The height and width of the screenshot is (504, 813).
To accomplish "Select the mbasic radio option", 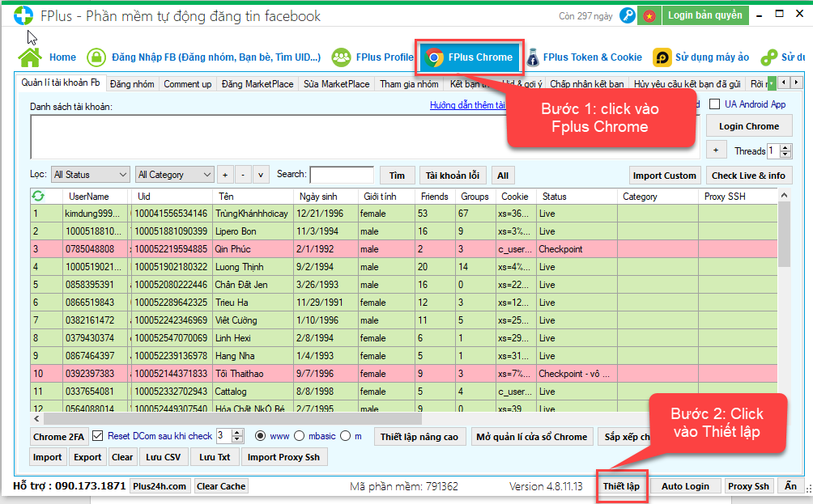I will point(299,436).
